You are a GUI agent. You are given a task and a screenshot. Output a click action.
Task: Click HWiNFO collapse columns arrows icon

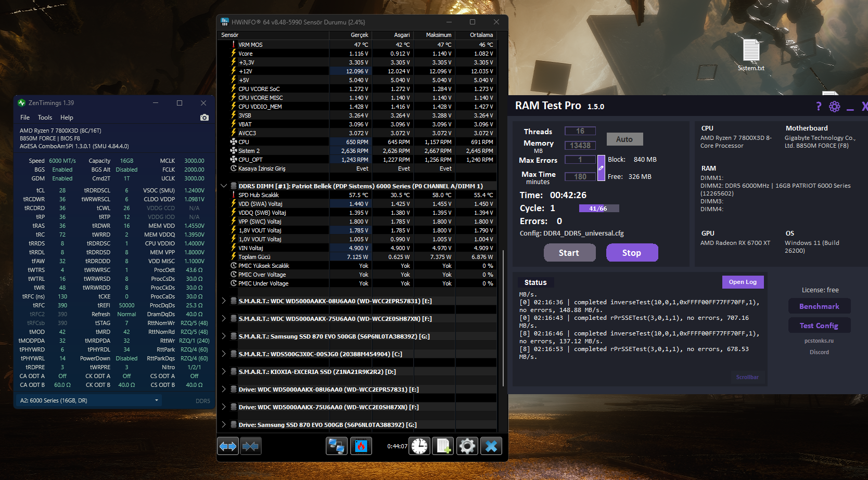pyautogui.click(x=251, y=446)
